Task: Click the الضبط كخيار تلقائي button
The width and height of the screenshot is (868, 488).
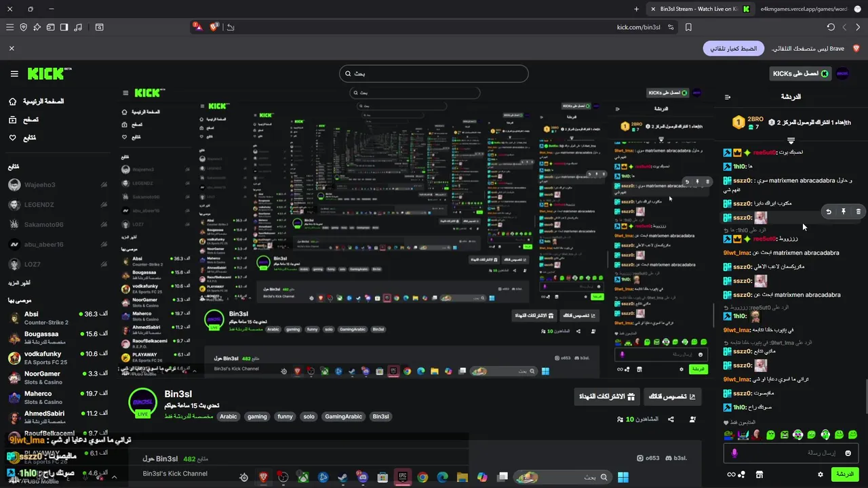Action: pyautogui.click(x=734, y=49)
